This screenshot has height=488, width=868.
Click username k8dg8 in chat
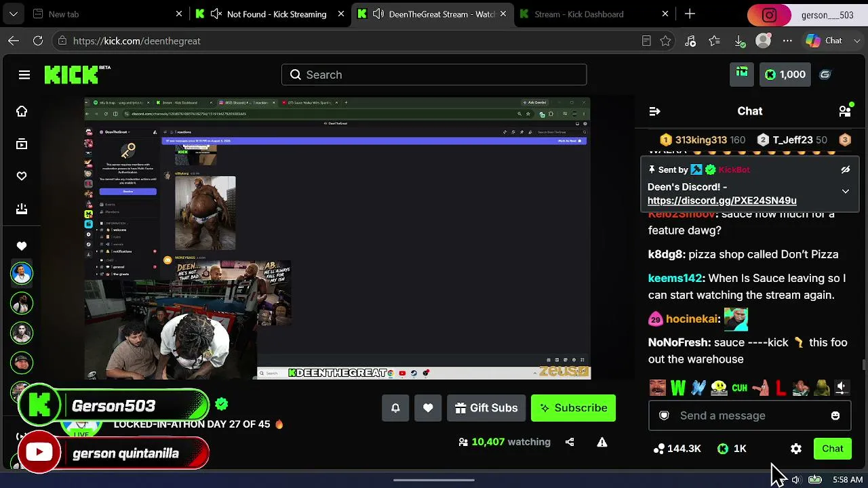click(667, 254)
